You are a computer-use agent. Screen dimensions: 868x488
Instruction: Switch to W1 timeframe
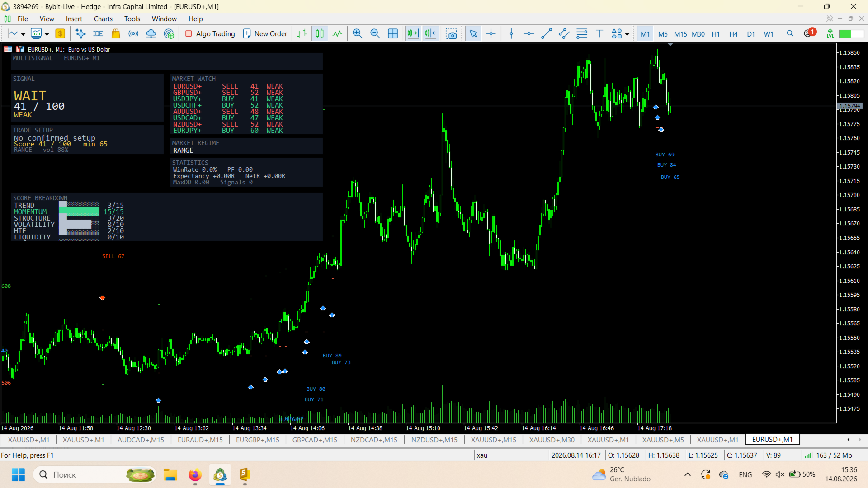click(x=769, y=34)
